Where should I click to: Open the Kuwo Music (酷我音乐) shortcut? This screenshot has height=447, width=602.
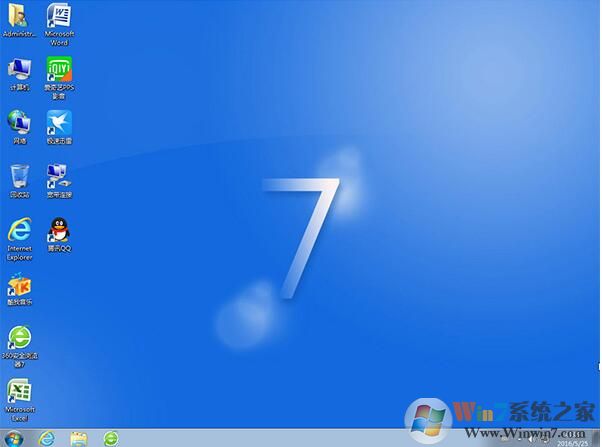coord(19,289)
